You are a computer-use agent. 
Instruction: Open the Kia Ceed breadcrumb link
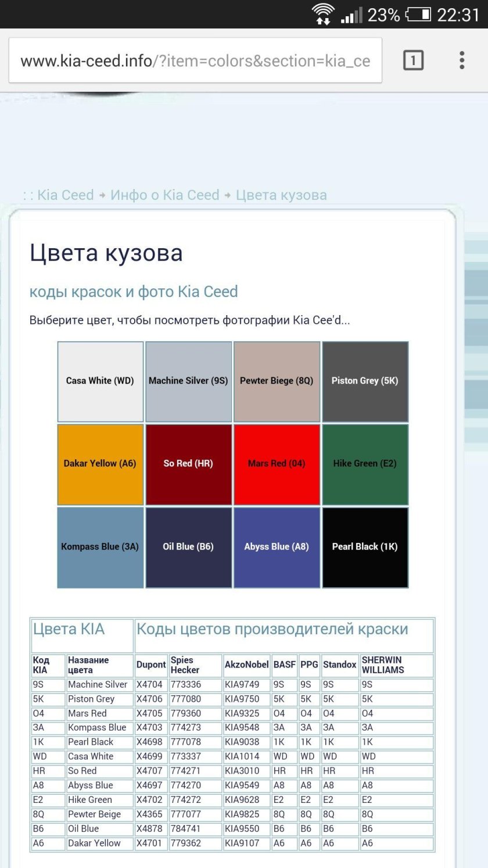(66, 194)
